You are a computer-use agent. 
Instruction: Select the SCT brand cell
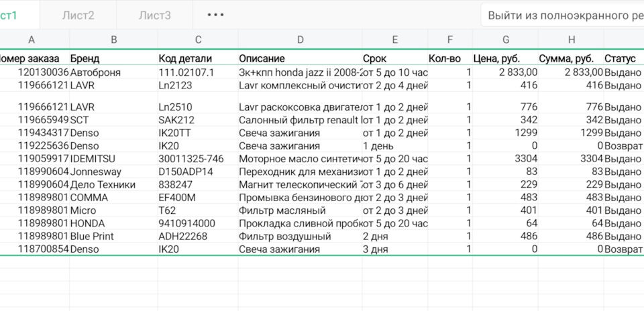click(114, 120)
